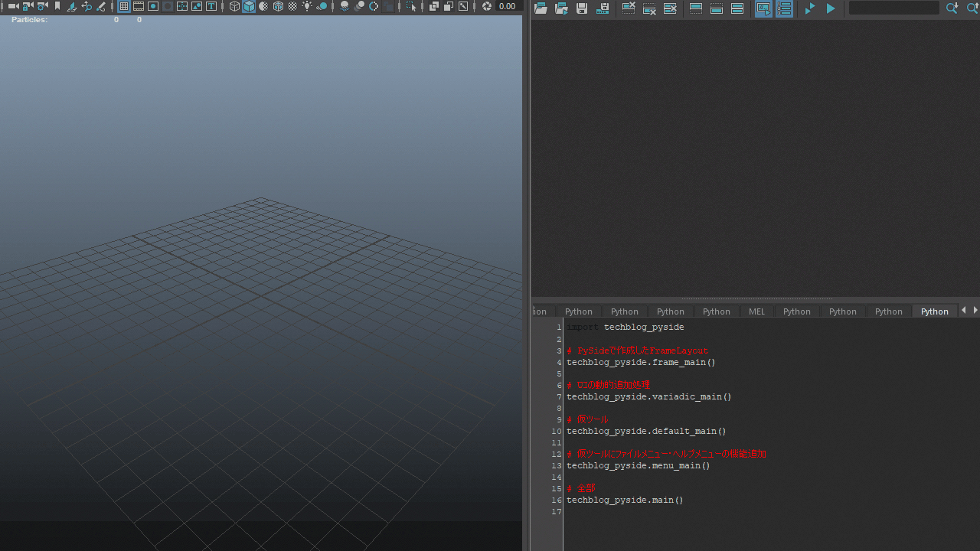Click the comment line mentioning FrameLayout
The height and width of the screenshot is (551, 980).
tap(638, 350)
